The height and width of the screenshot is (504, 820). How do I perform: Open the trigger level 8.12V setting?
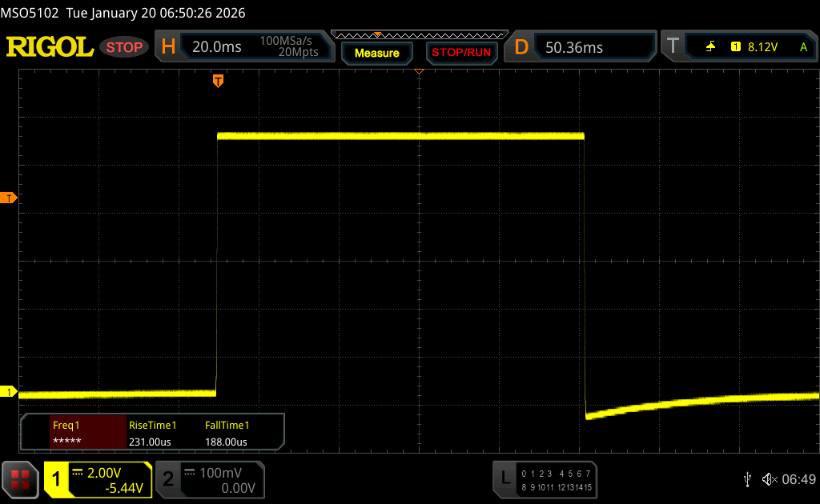(762, 47)
